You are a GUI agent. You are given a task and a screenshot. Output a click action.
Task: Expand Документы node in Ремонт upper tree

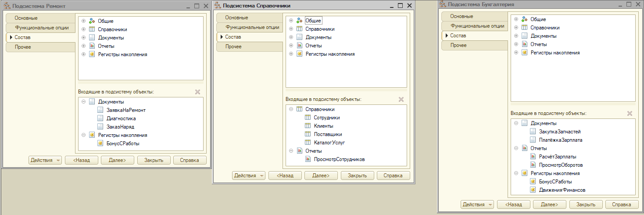83,38
